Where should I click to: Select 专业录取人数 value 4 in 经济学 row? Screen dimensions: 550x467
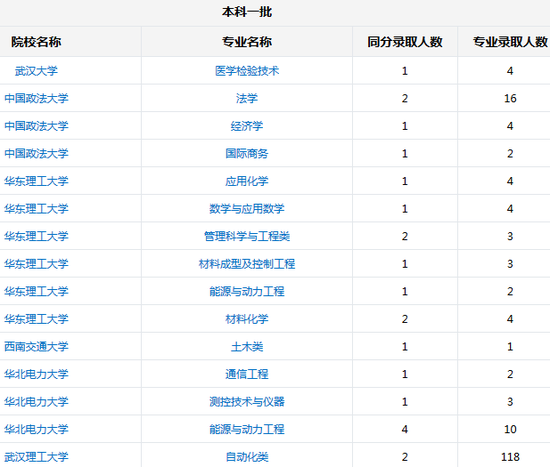coord(510,126)
